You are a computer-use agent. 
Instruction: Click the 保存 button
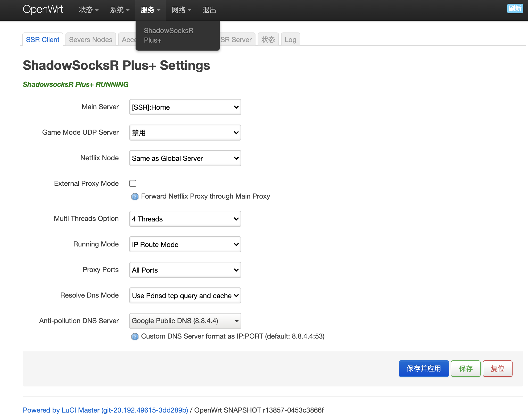coord(466,369)
